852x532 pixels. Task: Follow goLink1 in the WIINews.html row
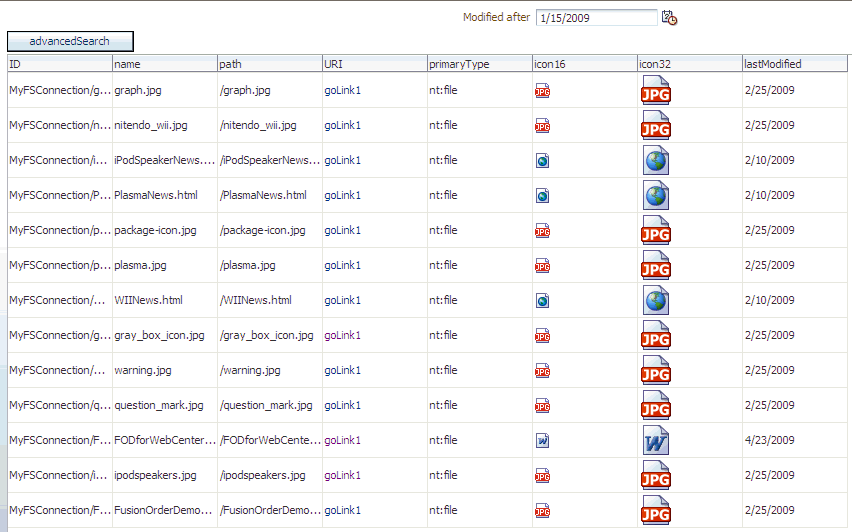pyautogui.click(x=342, y=300)
